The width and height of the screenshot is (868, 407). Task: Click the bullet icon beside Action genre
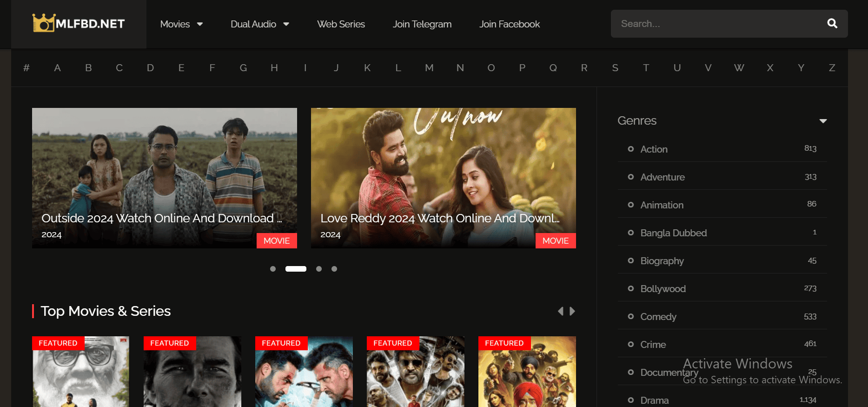tap(630, 149)
